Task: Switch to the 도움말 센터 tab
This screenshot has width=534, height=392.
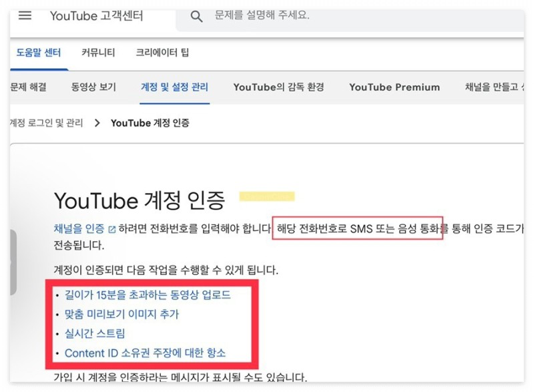Action: tap(39, 53)
